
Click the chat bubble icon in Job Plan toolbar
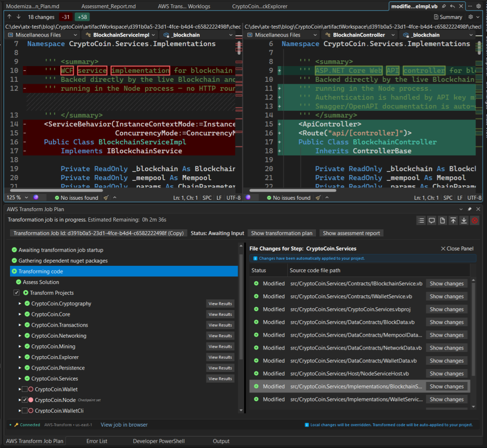432,221
